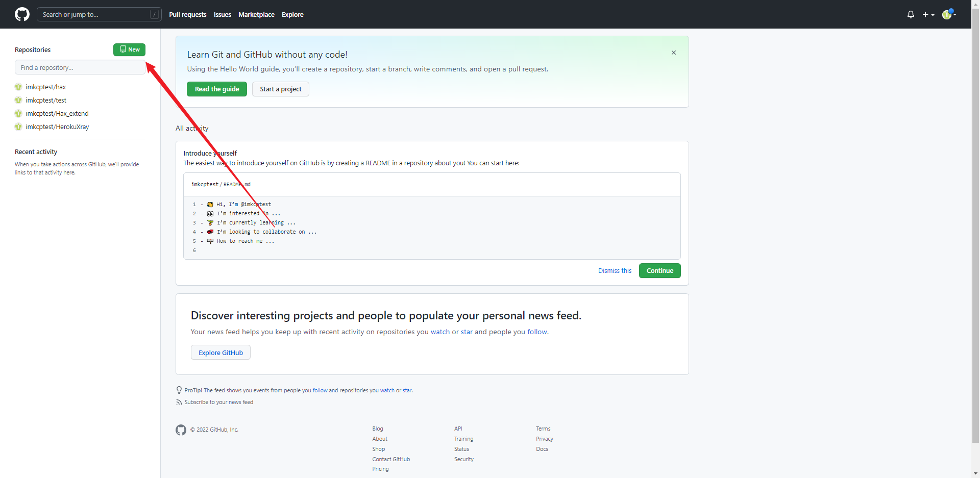Select Issues in the top navigation
This screenshot has height=478, width=980.
coord(223,15)
